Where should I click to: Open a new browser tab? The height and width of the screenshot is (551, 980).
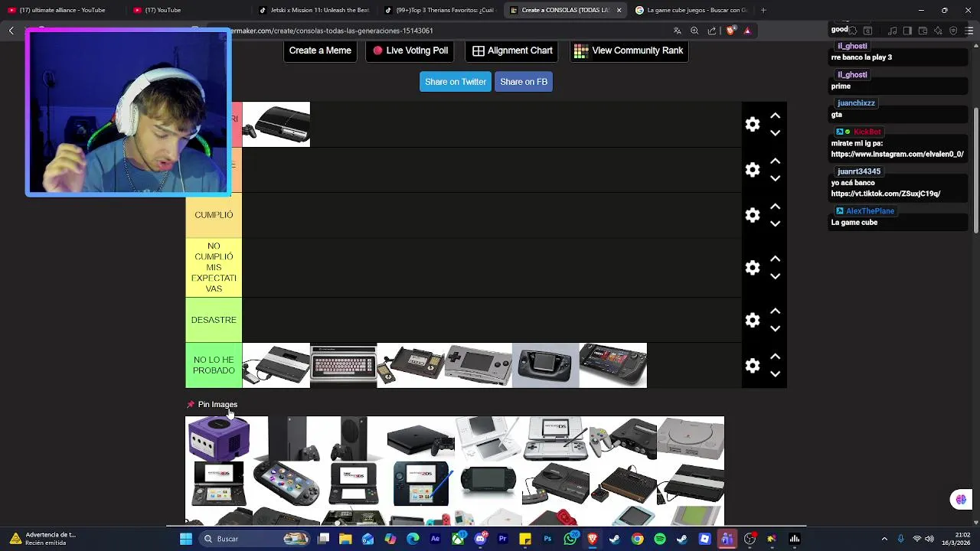(763, 10)
